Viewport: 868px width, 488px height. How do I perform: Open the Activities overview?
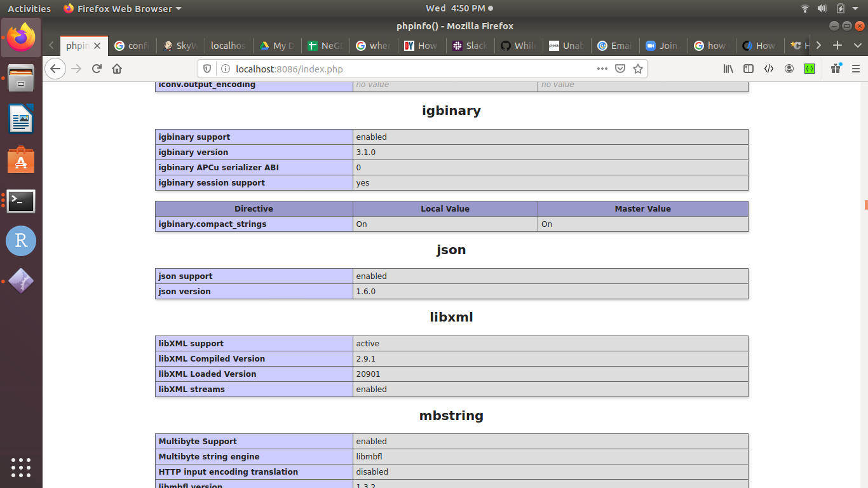(x=29, y=8)
